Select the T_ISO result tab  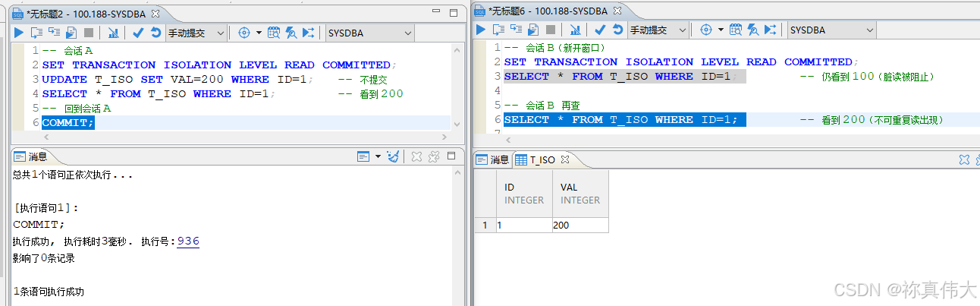tap(542, 159)
